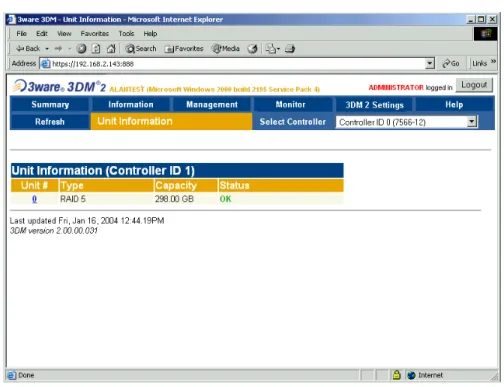Click the Mail toolbar icon

(272, 49)
